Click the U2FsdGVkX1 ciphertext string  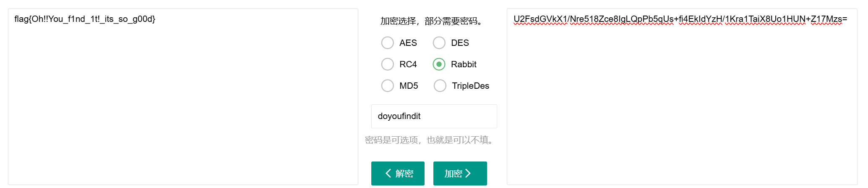click(x=680, y=19)
